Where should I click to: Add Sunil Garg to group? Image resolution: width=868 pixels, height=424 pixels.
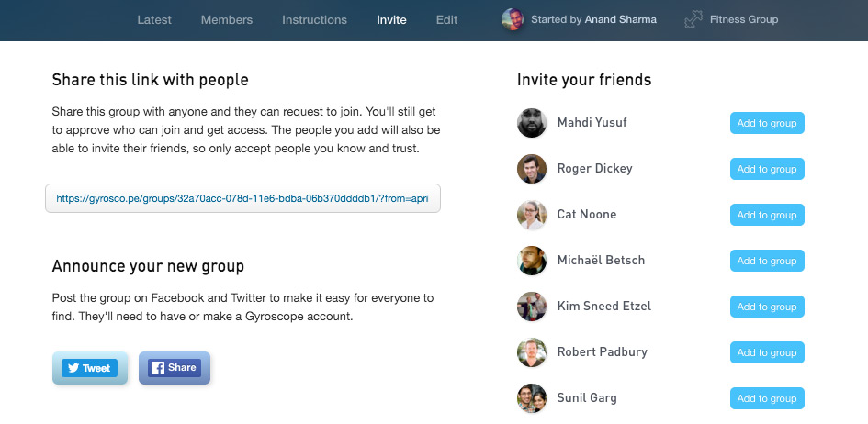[x=767, y=398]
